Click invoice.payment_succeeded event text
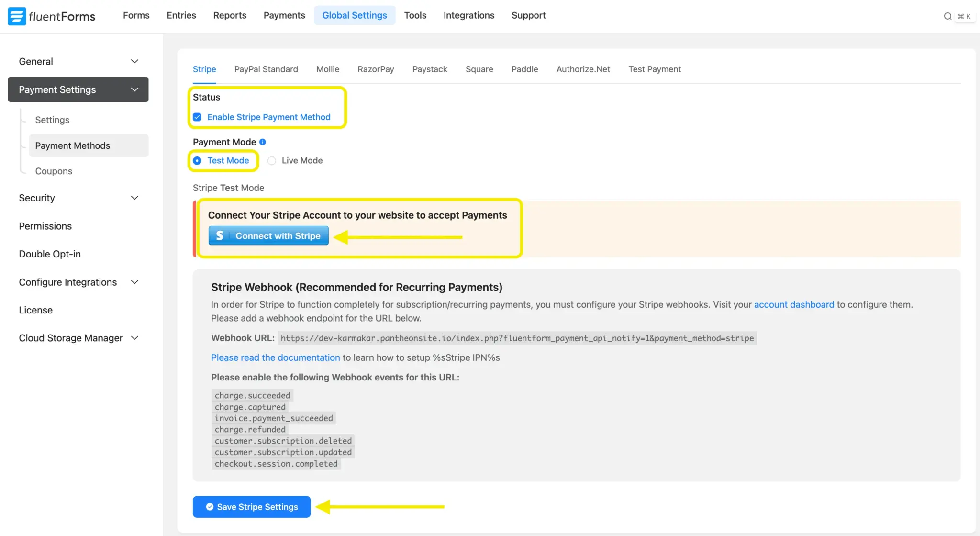The image size is (980, 536). click(274, 418)
